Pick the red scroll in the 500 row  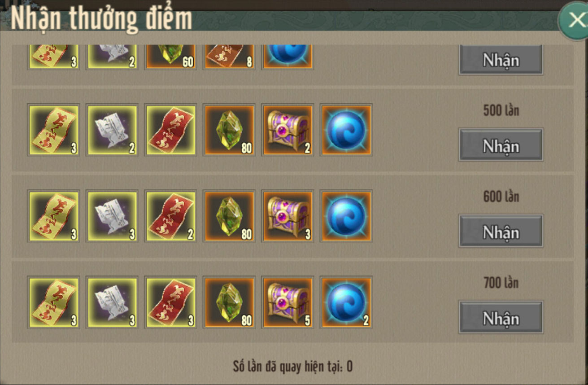point(171,130)
